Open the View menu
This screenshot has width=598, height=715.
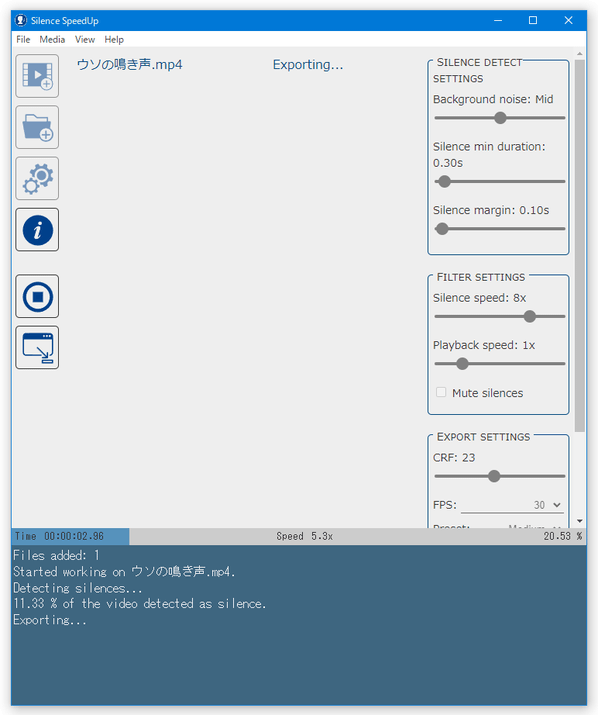(85, 40)
